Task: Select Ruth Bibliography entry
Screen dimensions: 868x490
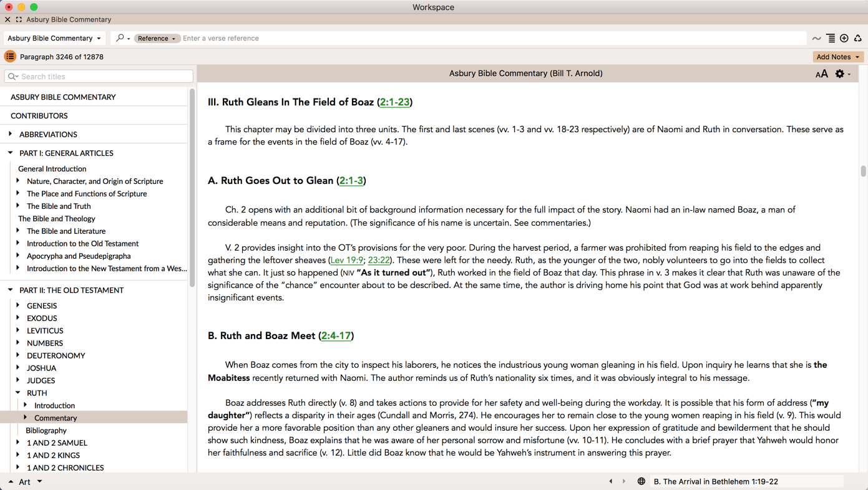Action: point(46,431)
